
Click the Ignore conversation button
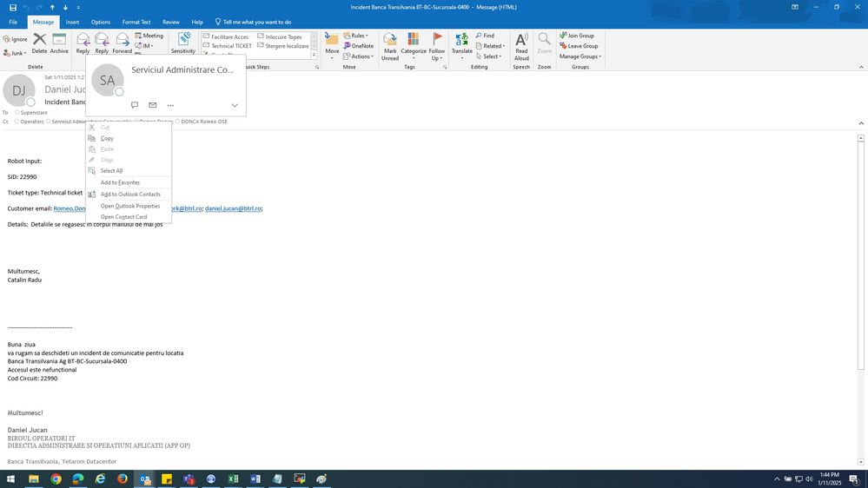coord(15,39)
